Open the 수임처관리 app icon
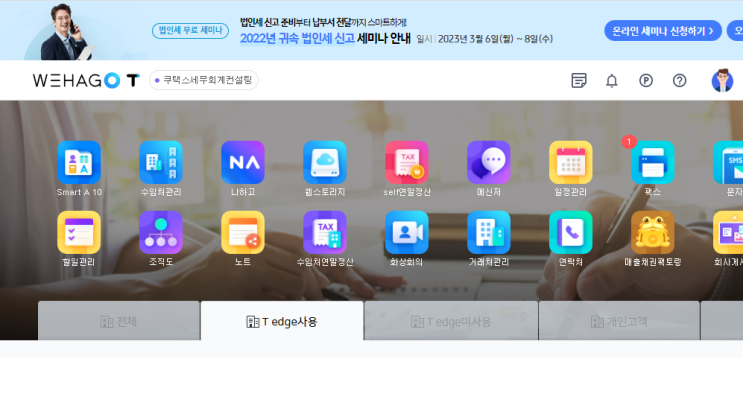 (161, 162)
